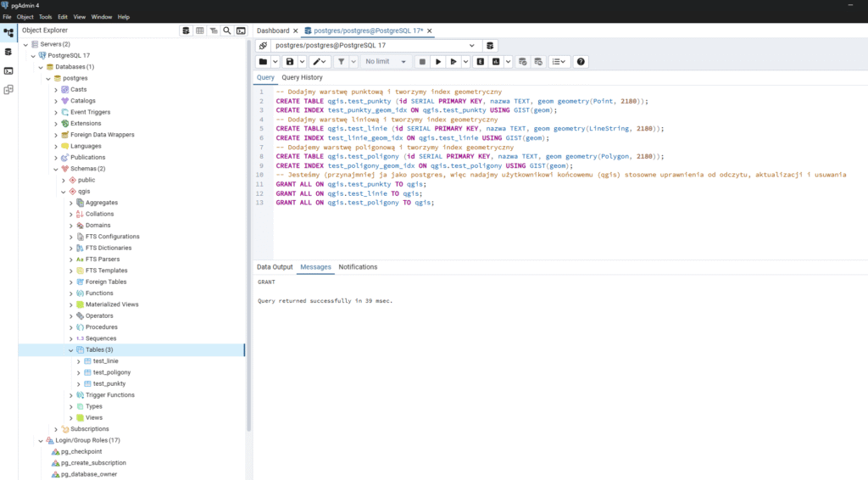Click the Explain query icon
This screenshot has width=868, height=480.
coord(480,62)
